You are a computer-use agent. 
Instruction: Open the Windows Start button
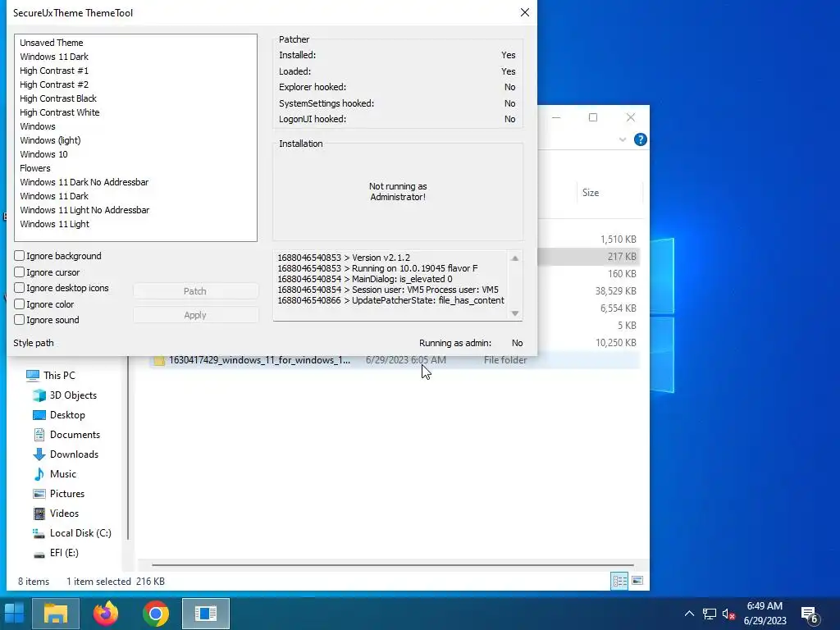coord(14,614)
